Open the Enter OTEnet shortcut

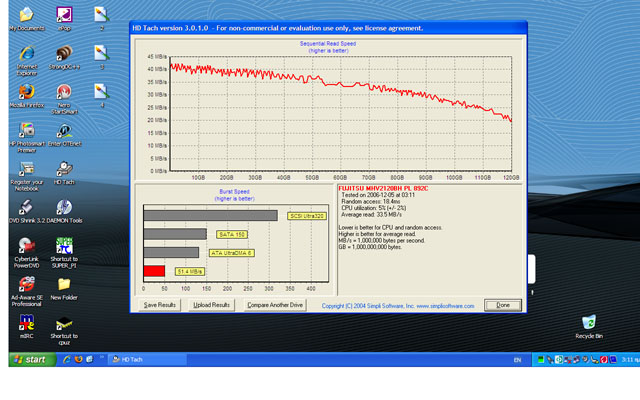pyautogui.click(x=64, y=135)
